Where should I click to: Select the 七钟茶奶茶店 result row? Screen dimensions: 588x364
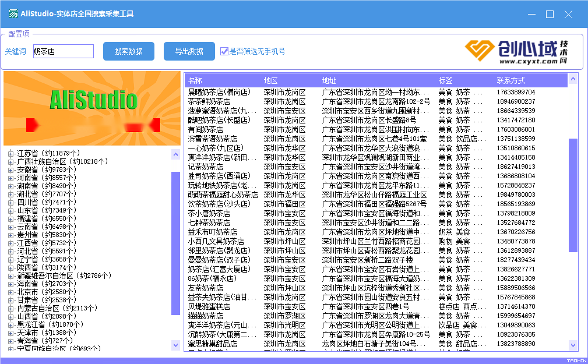[x=376, y=222]
